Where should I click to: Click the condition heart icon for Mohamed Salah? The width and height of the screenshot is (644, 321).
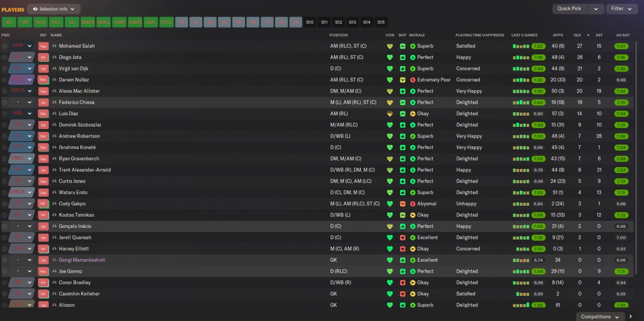[389, 46]
